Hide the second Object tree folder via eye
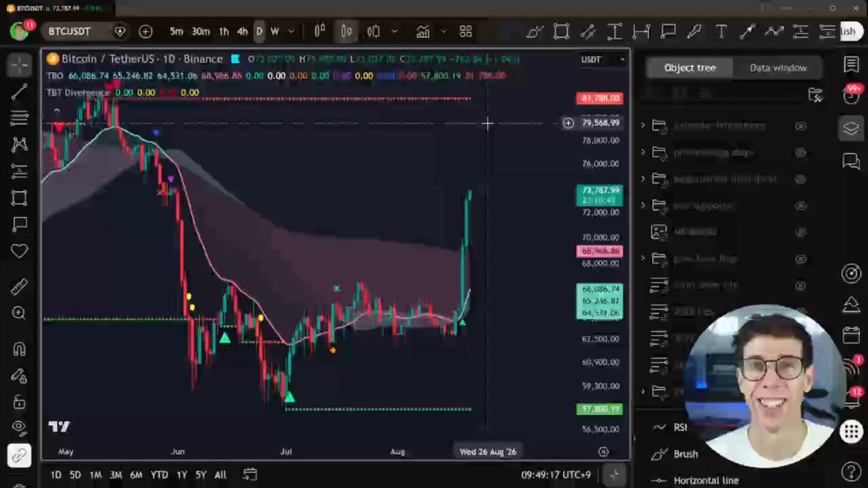Viewport: 868px width, 488px height. [x=801, y=153]
